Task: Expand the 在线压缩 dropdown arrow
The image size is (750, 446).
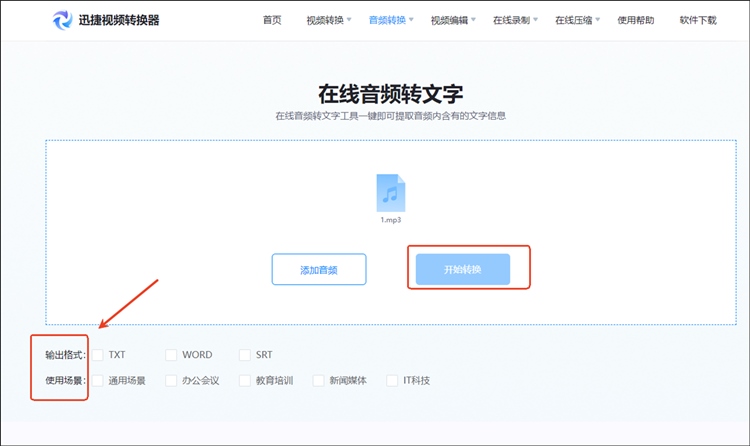Action: point(598,20)
